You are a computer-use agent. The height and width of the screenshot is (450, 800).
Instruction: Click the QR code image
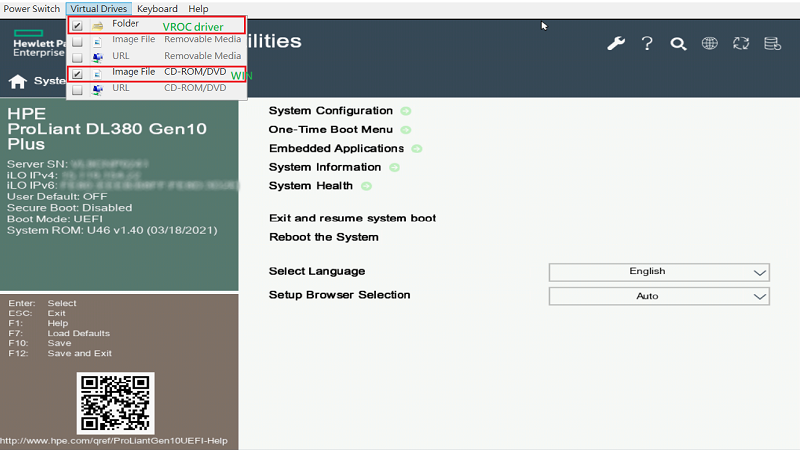click(115, 402)
